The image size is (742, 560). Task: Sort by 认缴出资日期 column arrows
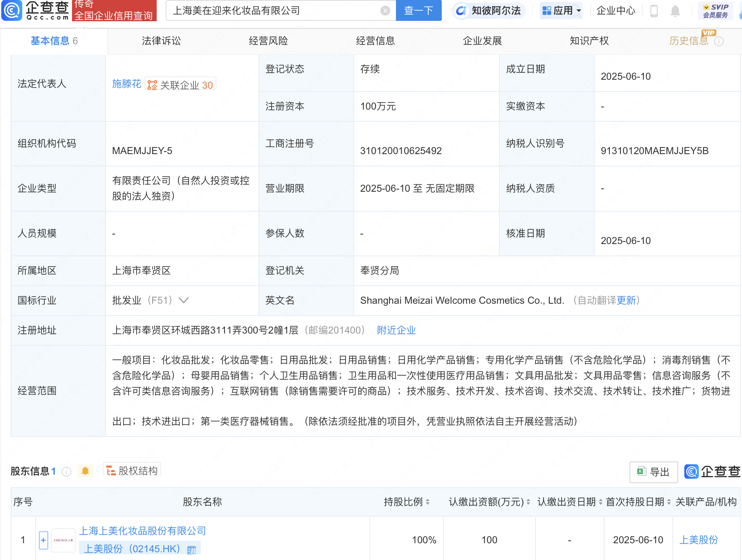pyautogui.click(x=600, y=502)
